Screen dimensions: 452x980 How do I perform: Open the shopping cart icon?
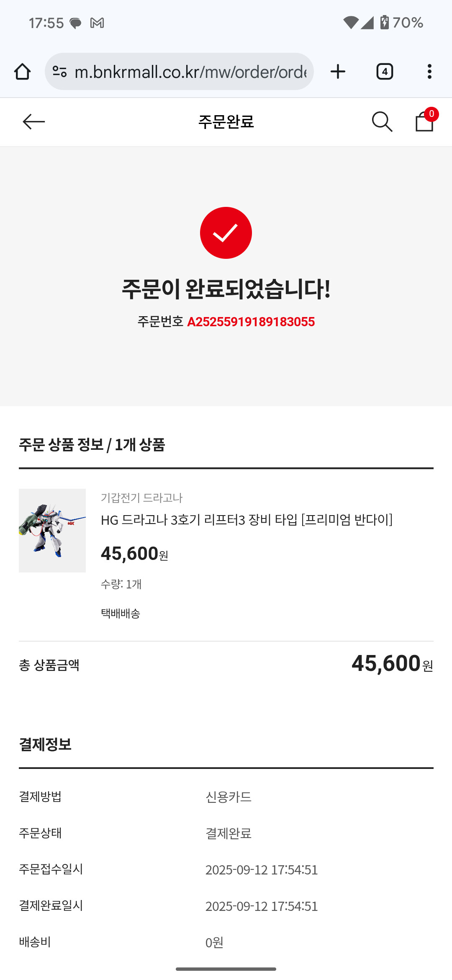(424, 121)
